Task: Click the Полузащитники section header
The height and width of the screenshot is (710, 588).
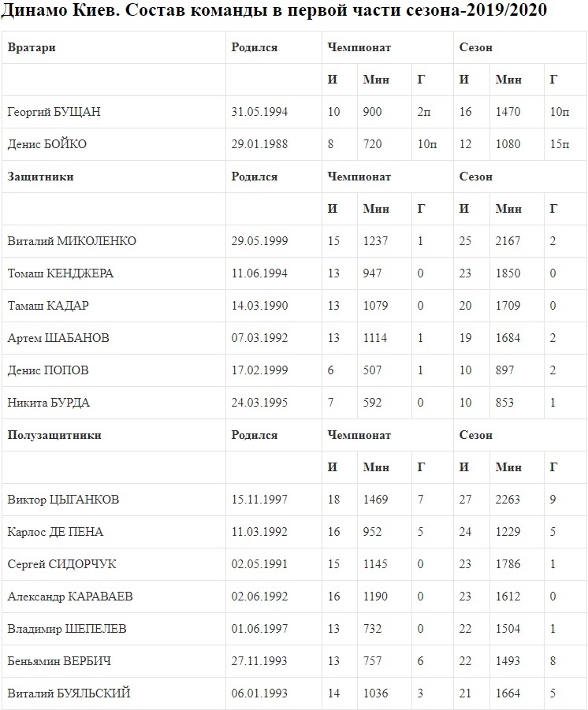Action: click(54, 435)
